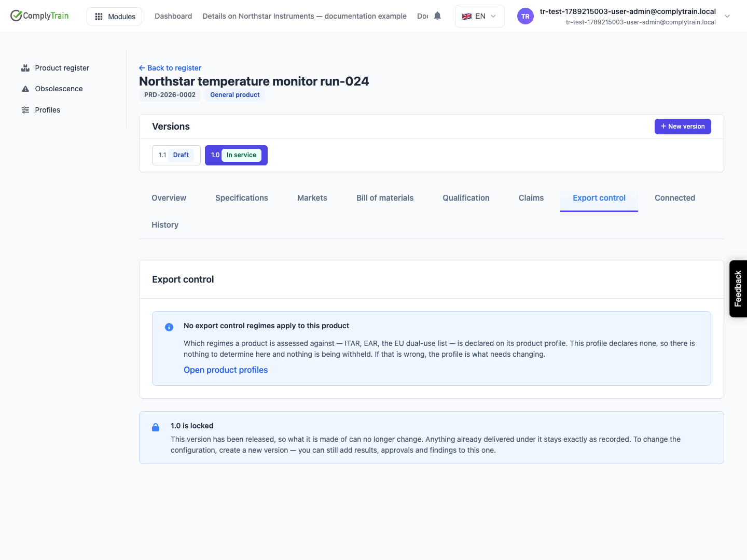Switch to the Connected tab
The height and width of the screenshot is (560, 747).
point(675,198)
